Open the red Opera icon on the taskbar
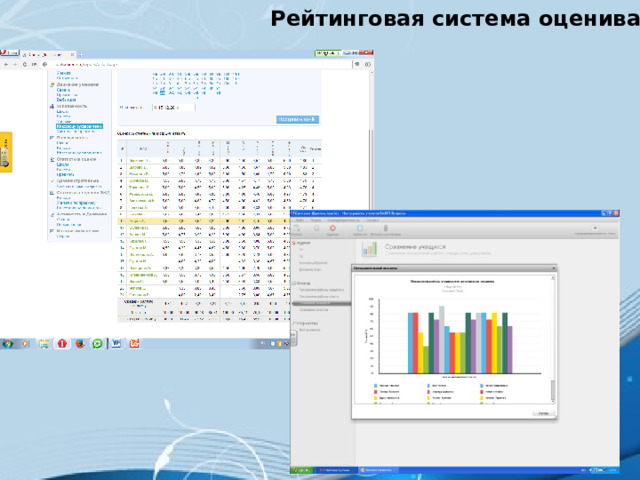This screenshot has width=640, height=480. tap(62, 344)
